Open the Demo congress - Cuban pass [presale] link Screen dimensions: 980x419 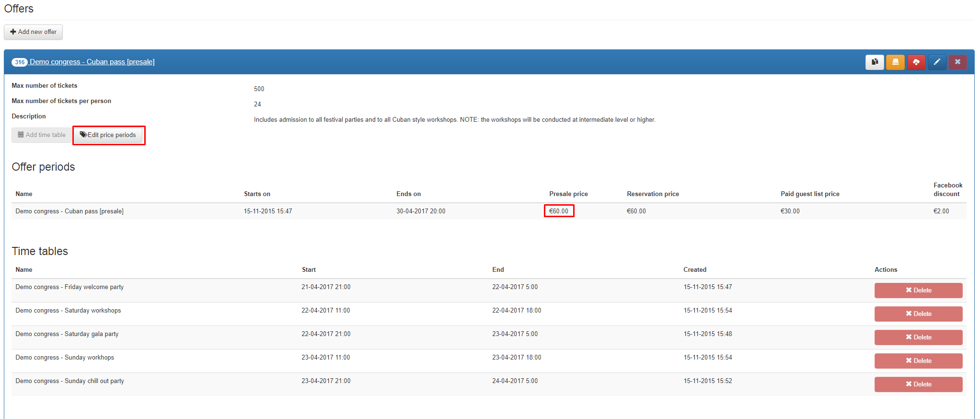(92, 62)
